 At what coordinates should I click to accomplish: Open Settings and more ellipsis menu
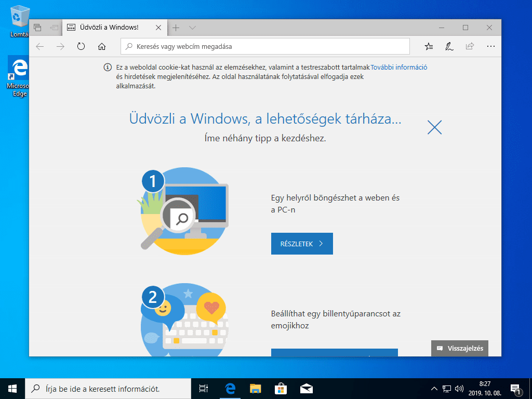click(491, 46)
